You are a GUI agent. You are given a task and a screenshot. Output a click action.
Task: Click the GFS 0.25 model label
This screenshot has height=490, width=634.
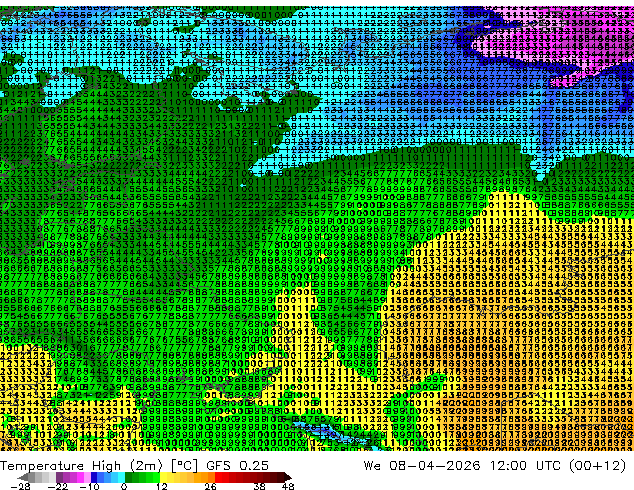pyautogui.click(x=237, y=466)
